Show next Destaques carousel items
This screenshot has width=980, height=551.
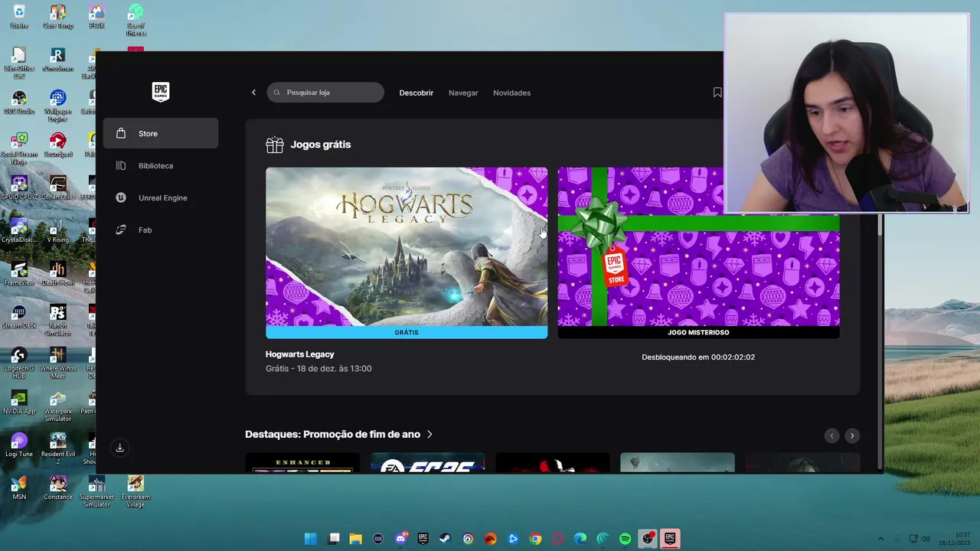[852, 435]
